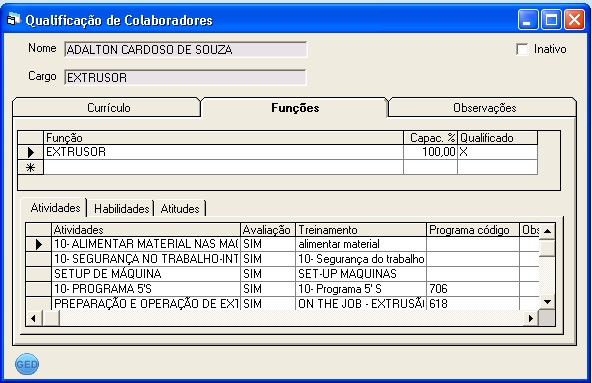Viewport: 592px width, 383px height.
Task: Click the Função column header
Action: (x=224, y=138)
